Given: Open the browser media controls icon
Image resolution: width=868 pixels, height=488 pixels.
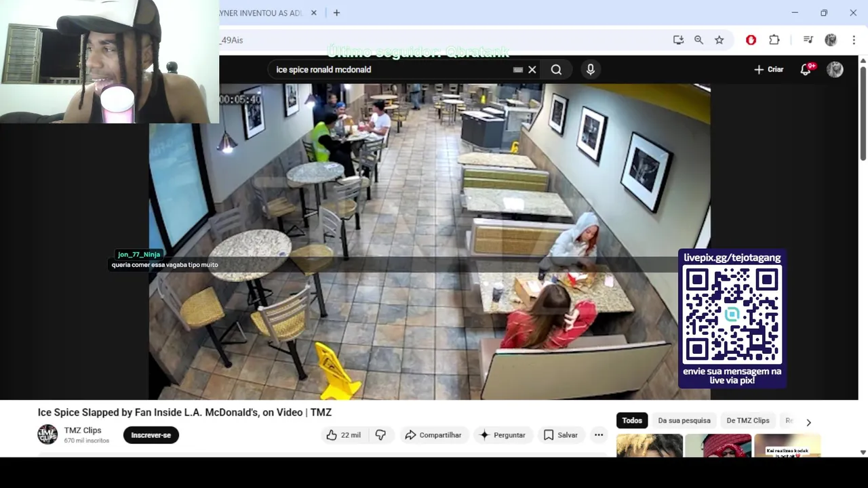Looking at the screenshot, I should (808, 40).
